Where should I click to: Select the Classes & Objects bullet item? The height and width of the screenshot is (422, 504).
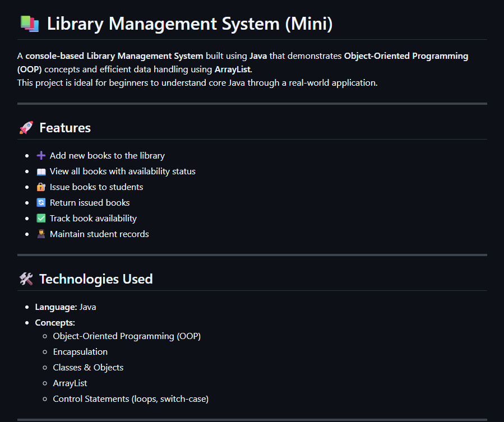(88, 367)
